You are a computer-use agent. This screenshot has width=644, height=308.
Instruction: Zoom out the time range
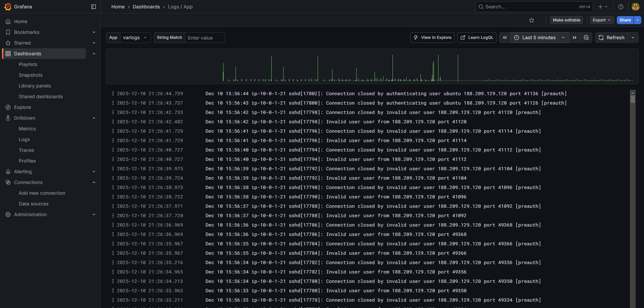click(586, 38)
